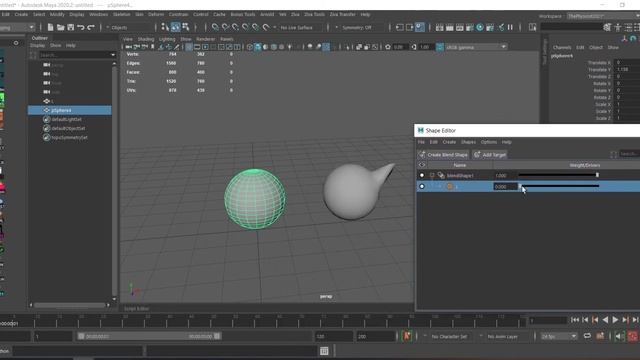
Task: Open the Outliner Display menu
Action: 38,45
